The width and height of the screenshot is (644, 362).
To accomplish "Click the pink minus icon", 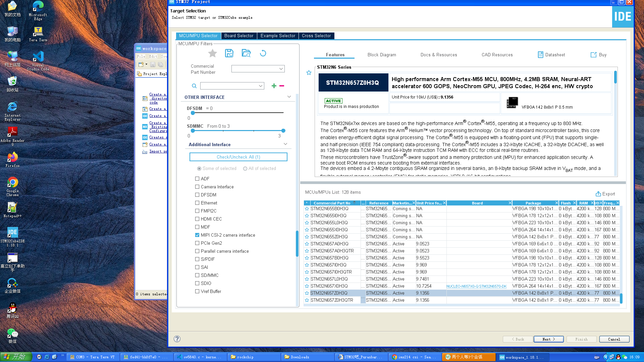I will pyautogui.click(x=282, y=86).
